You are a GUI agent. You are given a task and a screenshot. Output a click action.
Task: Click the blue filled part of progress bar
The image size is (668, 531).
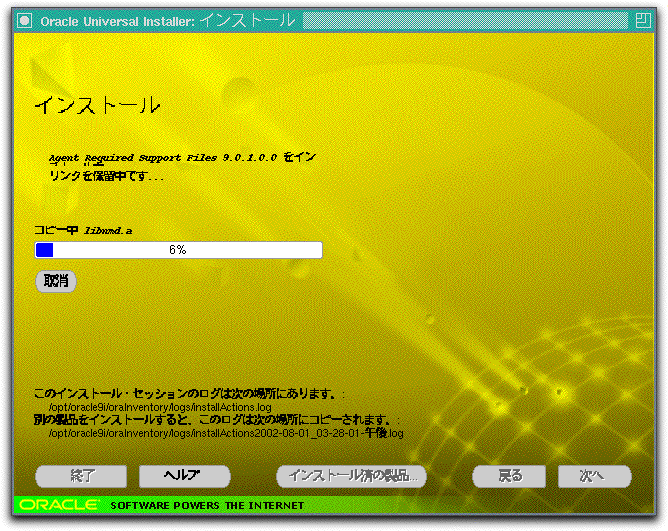(x=44, y=250)
